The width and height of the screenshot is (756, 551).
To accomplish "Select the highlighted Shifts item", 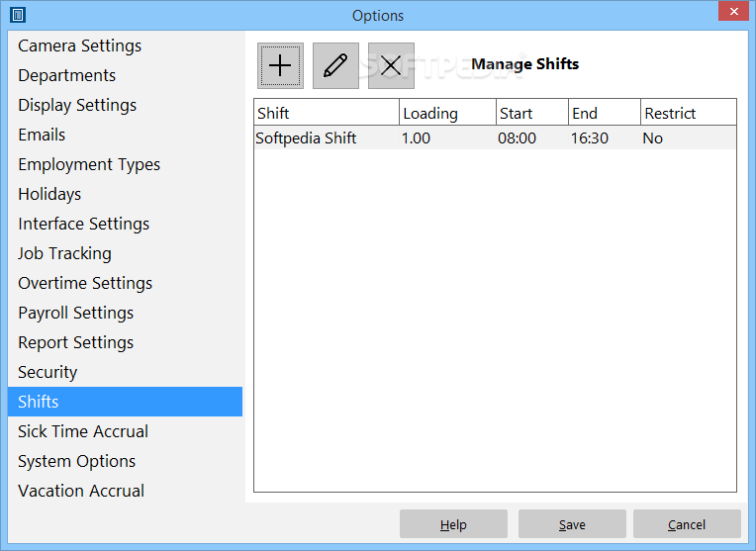I will click(125, 402).
